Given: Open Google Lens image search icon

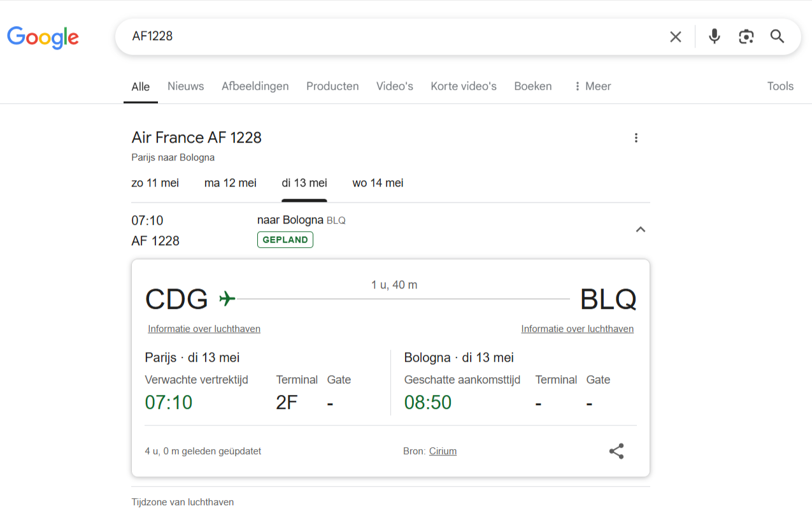Looking at the screenshot, I should (746, 36).
